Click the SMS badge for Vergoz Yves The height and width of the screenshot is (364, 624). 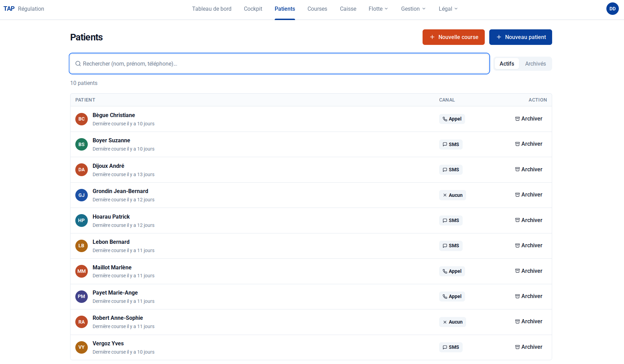[451, 347]
